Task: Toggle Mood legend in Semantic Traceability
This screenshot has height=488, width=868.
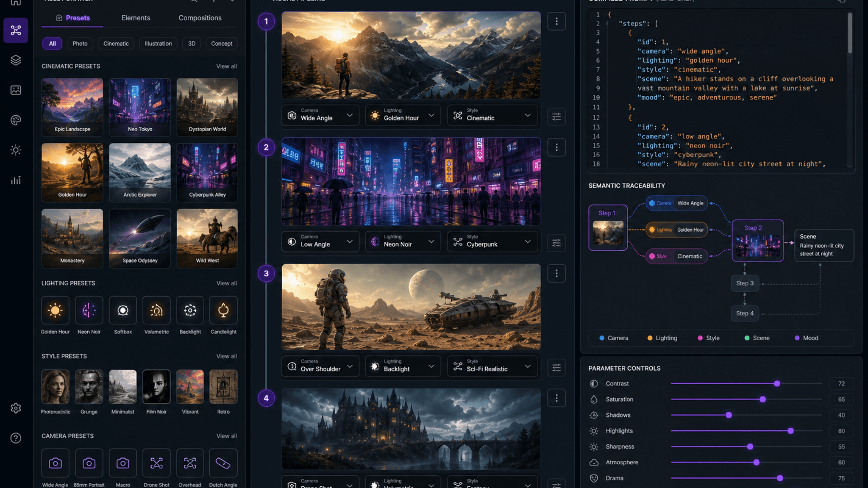Action: point(806,338)
